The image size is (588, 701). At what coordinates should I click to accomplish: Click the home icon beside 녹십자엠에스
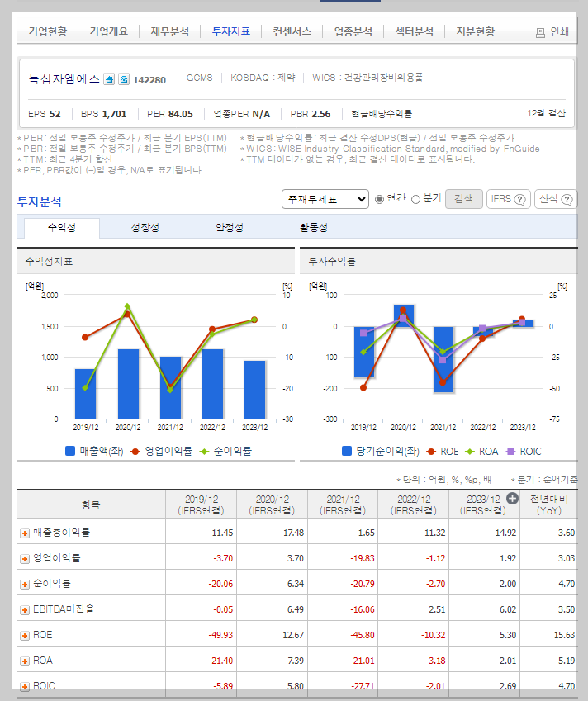click(109, 79)
